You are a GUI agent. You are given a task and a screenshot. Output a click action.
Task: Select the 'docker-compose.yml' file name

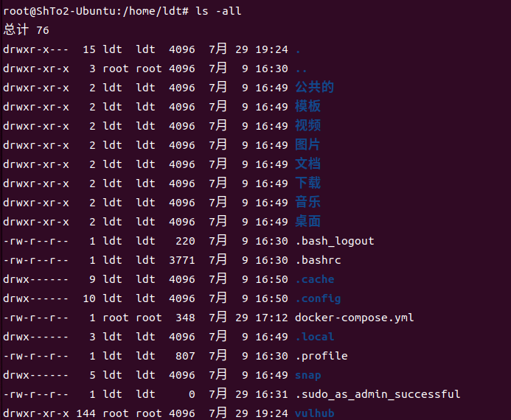pyautogui.click(x=355, y=318)
